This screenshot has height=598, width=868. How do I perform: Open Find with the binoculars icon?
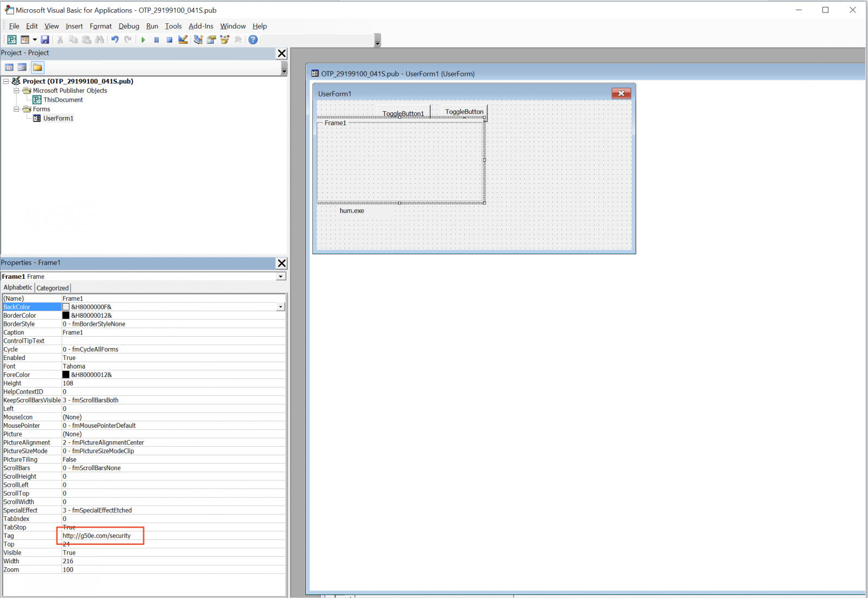point(99,40)
